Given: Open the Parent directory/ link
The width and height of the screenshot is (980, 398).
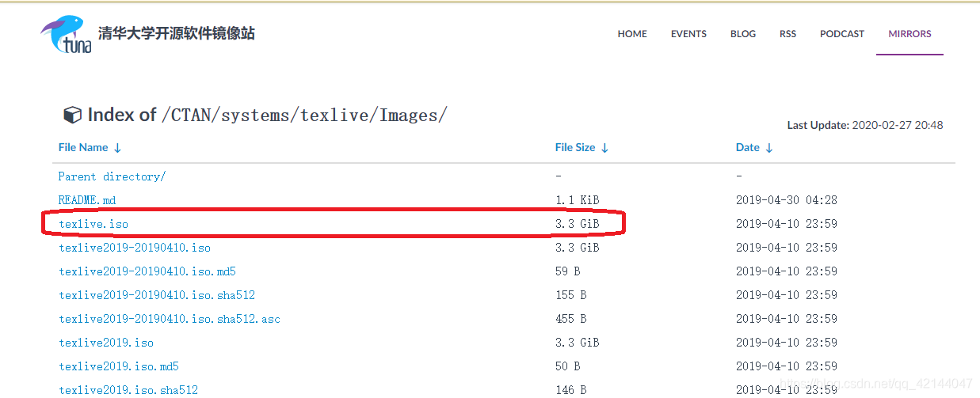Looking at the screenshot, I should click(x=112, y=176).
